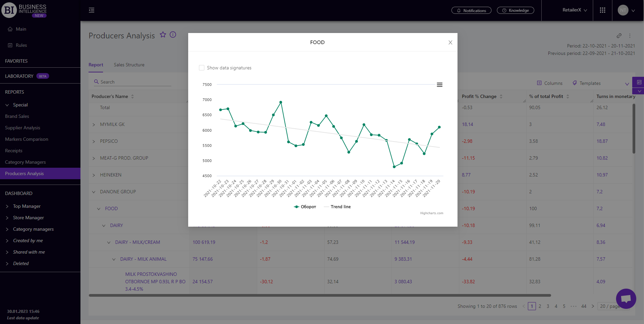Expand the MYMILK GK producer row
Image resolution: width=644 pixels, height=324 pixels.
(x=94, y=125)
